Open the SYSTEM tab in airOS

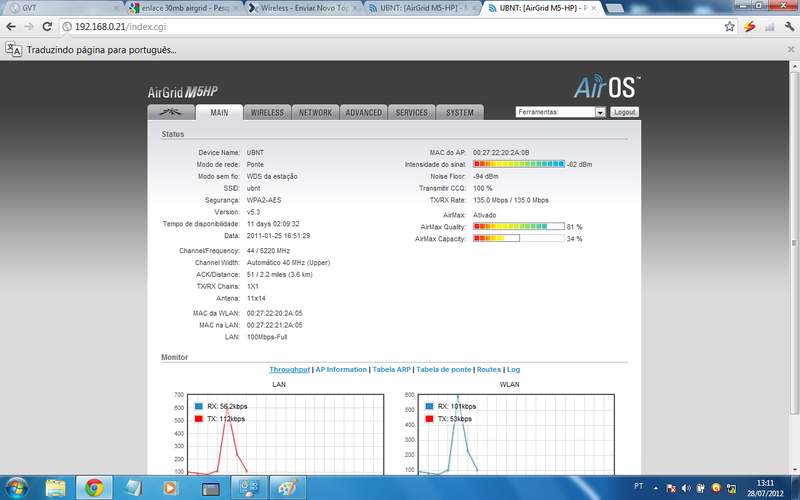click(x=460, y=112)
